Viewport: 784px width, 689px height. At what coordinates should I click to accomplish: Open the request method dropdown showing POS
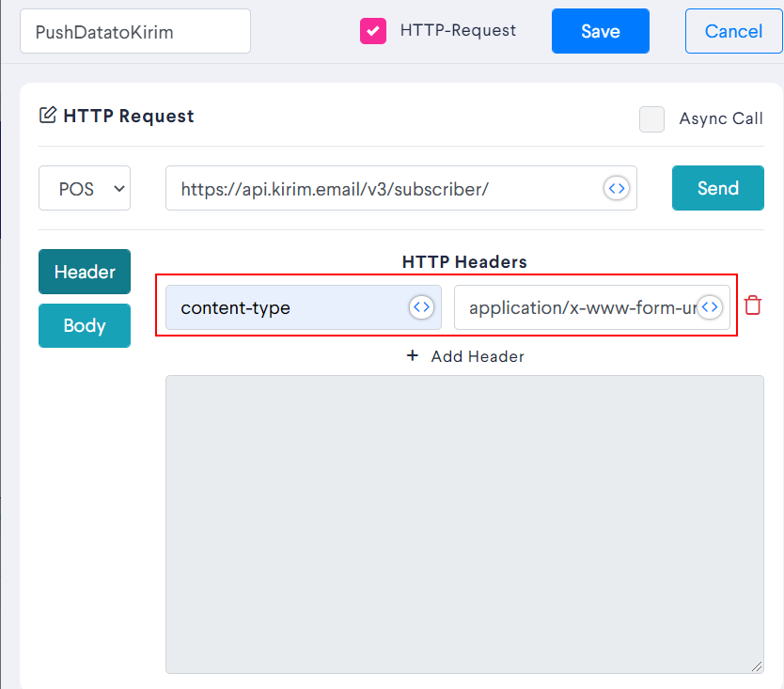84,188
